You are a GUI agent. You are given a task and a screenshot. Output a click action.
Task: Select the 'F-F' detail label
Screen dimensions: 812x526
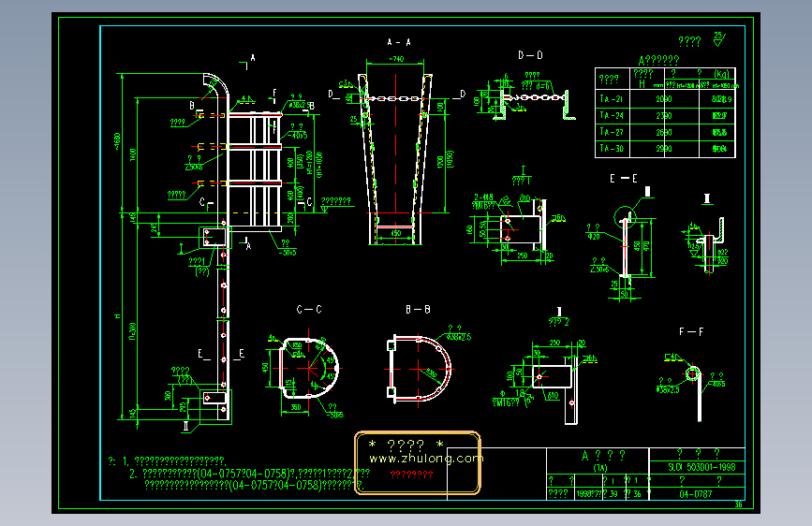pos(691,332)
